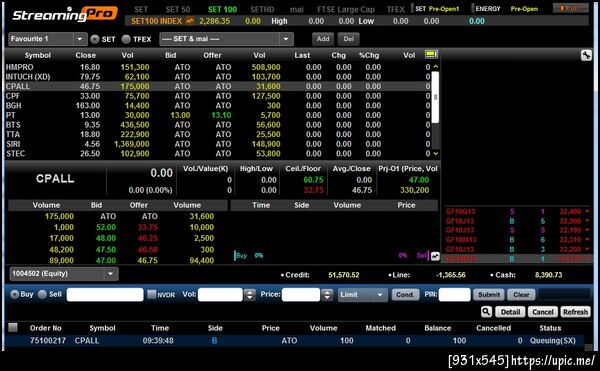Open the SET100 INDEX chart icon
Image resolution: width=600 pixels, height=371 pixels.
point(190,21)
